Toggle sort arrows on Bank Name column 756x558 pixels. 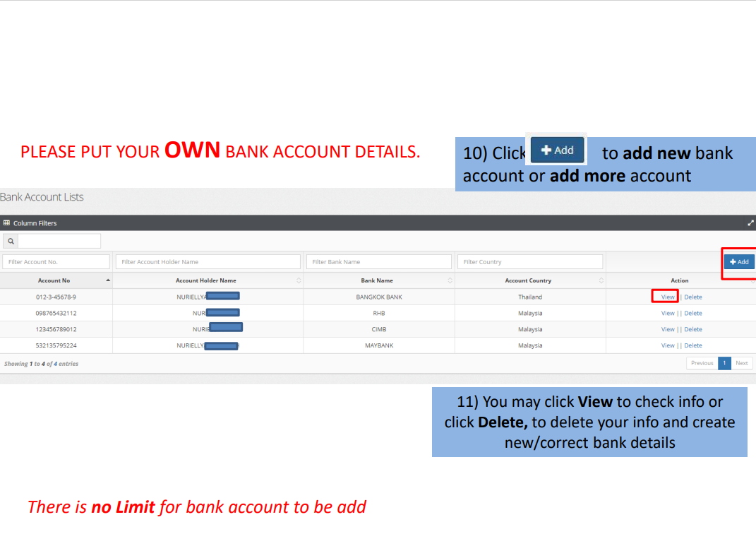pos(450,280)
